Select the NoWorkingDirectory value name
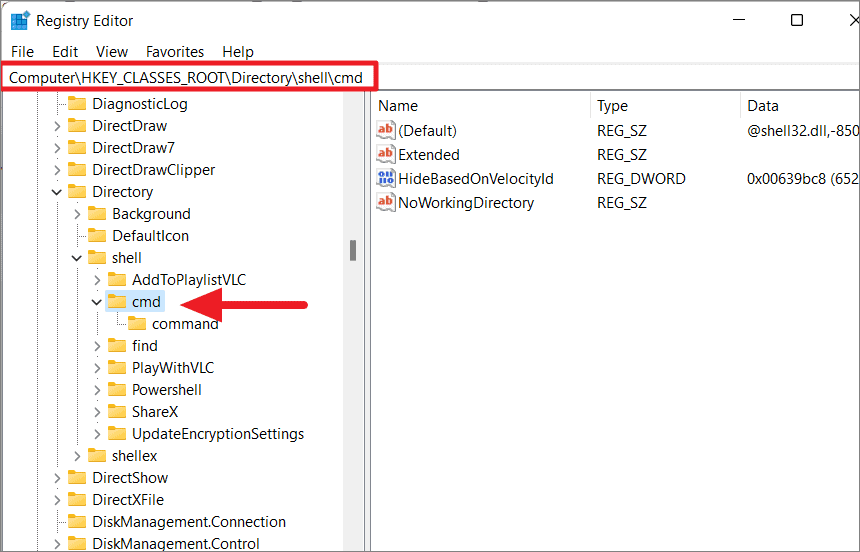This screenshot has width=860, height=552. tap(466, 203)
